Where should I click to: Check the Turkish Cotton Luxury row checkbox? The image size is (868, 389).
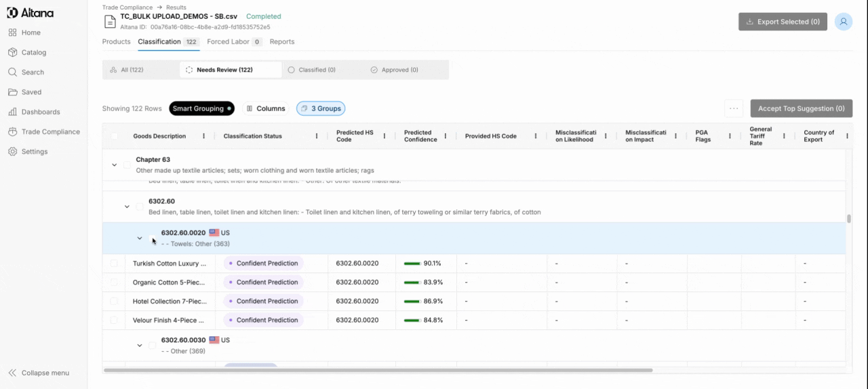(114, 263)
